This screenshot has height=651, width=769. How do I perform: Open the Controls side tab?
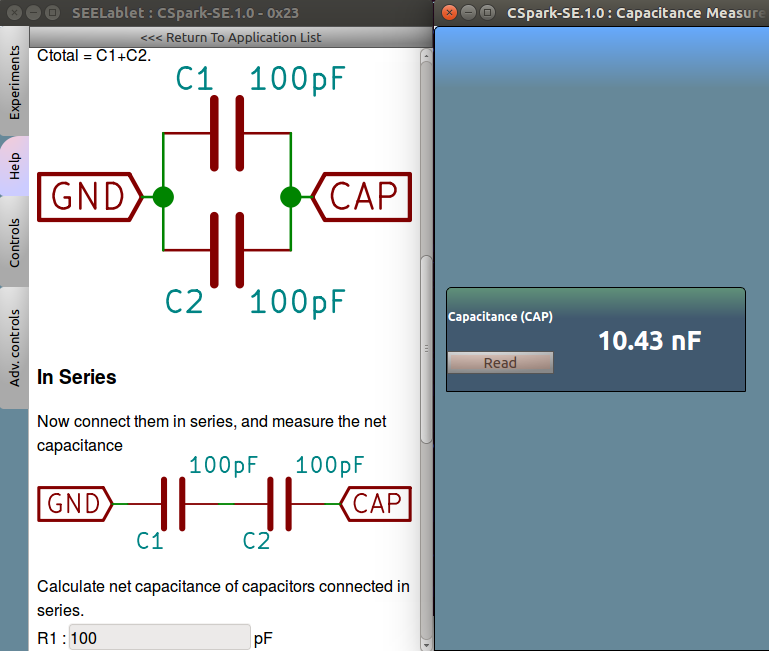(x=14, y=242)
